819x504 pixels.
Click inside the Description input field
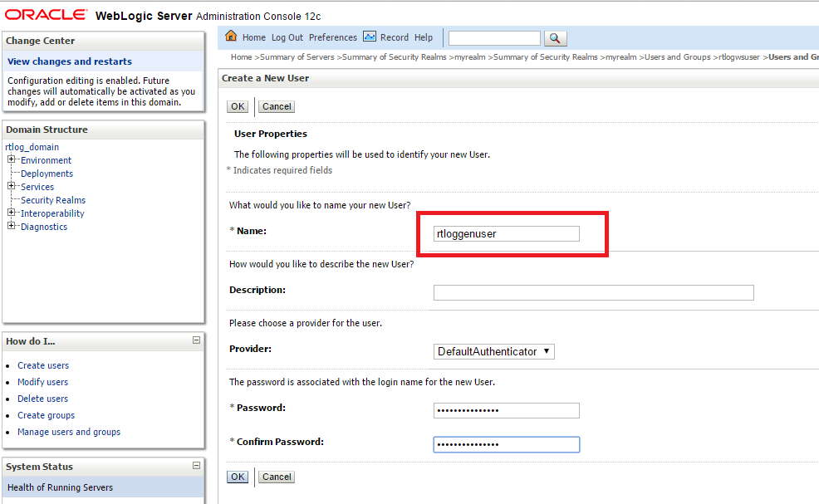[593, 292]
